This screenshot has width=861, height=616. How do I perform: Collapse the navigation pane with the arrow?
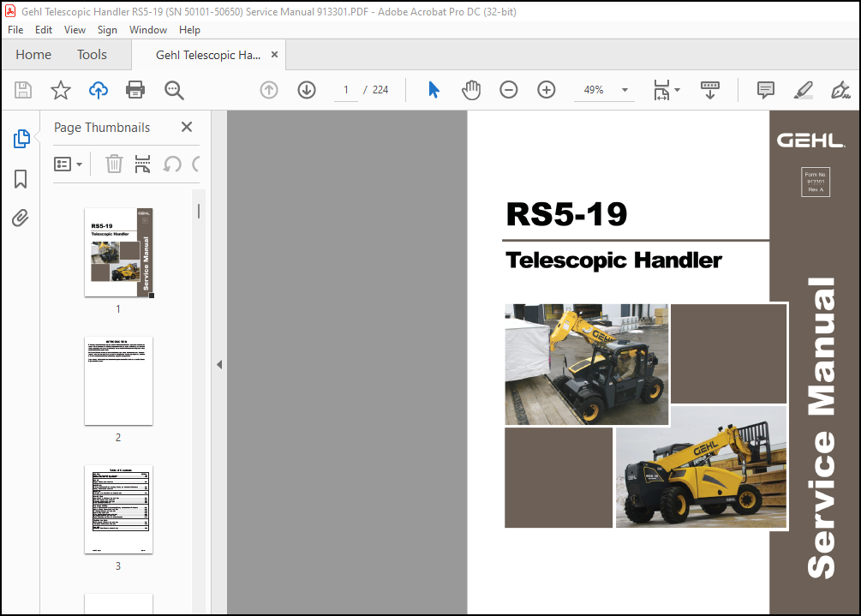(x=219, y=365)
